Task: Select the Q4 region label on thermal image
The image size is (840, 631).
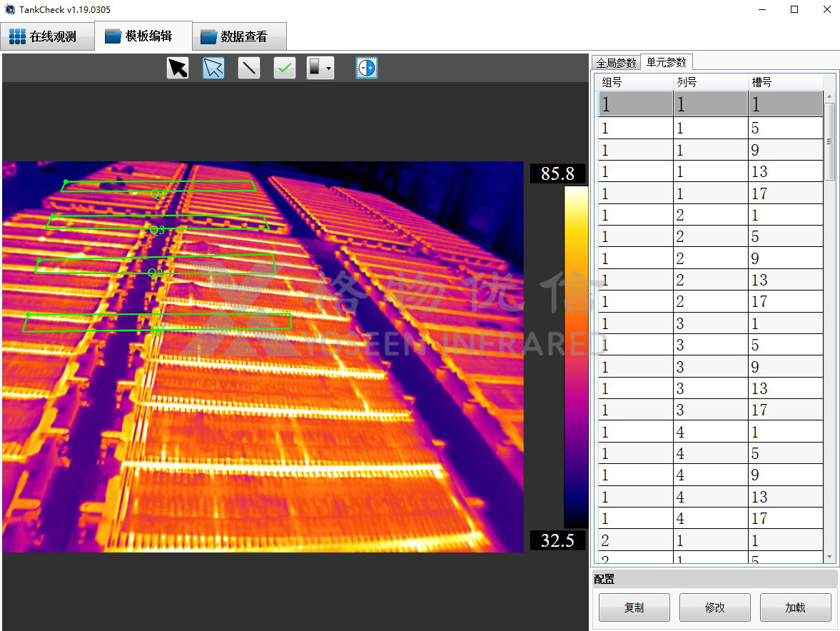Action: (x=158, y=194)
